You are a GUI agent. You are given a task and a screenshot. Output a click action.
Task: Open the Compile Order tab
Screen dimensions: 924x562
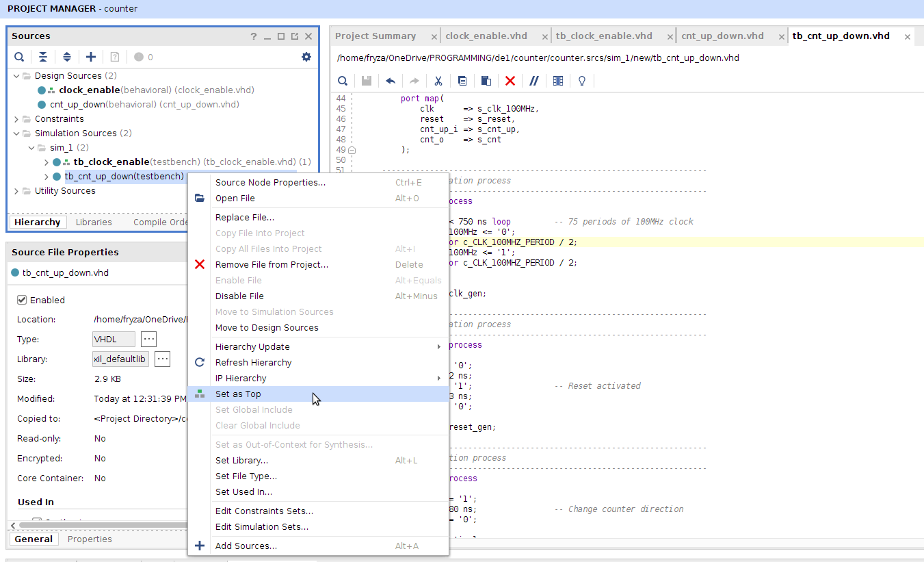160,222
